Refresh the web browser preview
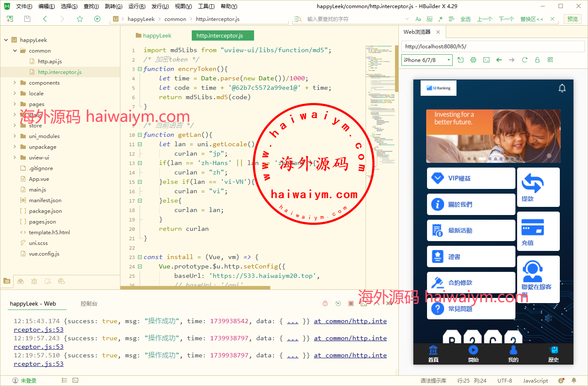This screenshot has width=588, height=386. pyautogui.click(x=524, y=60)
